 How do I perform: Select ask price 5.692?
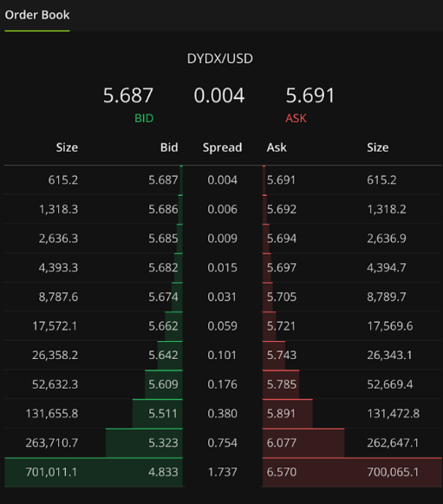click(x=282, y=209)
